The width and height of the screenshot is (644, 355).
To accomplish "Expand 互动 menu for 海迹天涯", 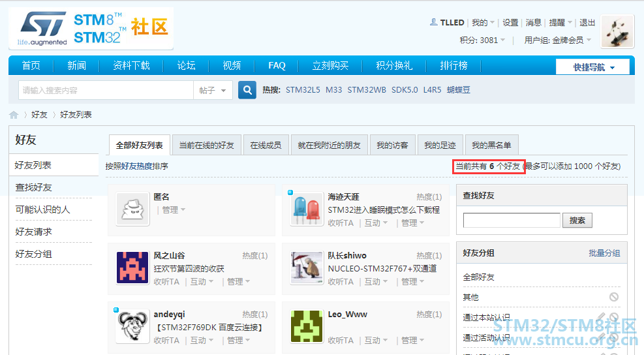I will (376, 223).
